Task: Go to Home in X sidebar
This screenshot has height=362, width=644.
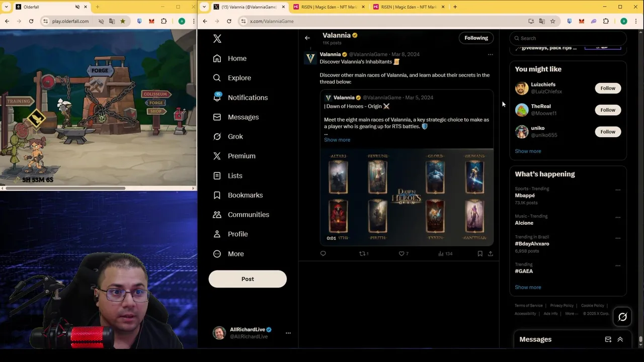Action: 230,58
